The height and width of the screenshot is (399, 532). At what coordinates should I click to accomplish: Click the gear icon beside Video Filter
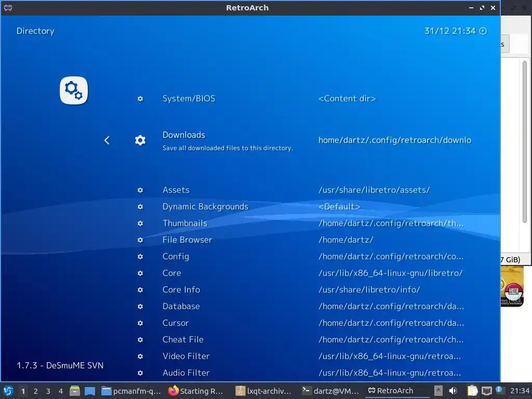[x=140, y=356]
